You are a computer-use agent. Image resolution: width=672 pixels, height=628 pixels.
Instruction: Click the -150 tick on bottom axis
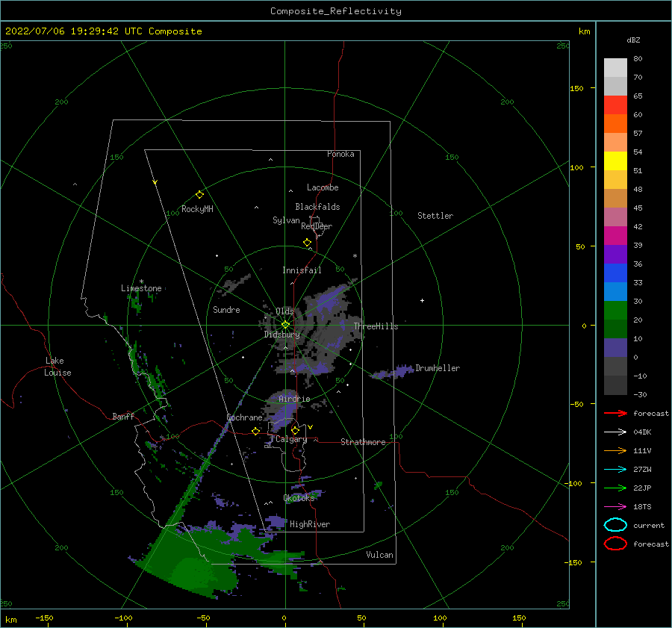click(x=44, y=618)
